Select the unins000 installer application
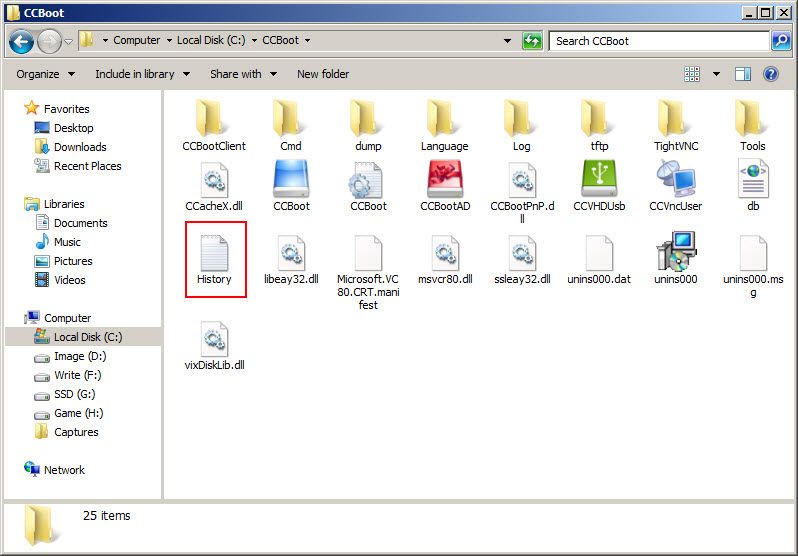The width and height of the screenshot is (798, 556). [x=676, y=259]
